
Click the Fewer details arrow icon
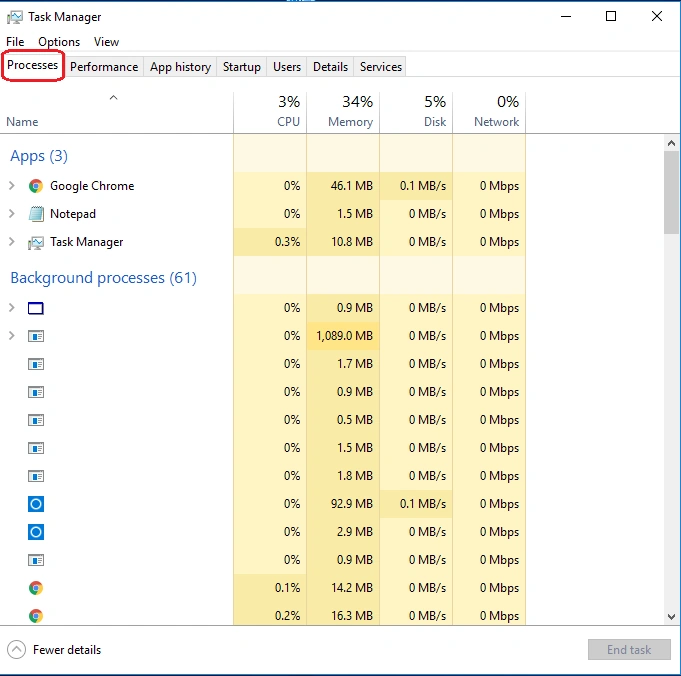pyautogui.click(x=16, y=649)
